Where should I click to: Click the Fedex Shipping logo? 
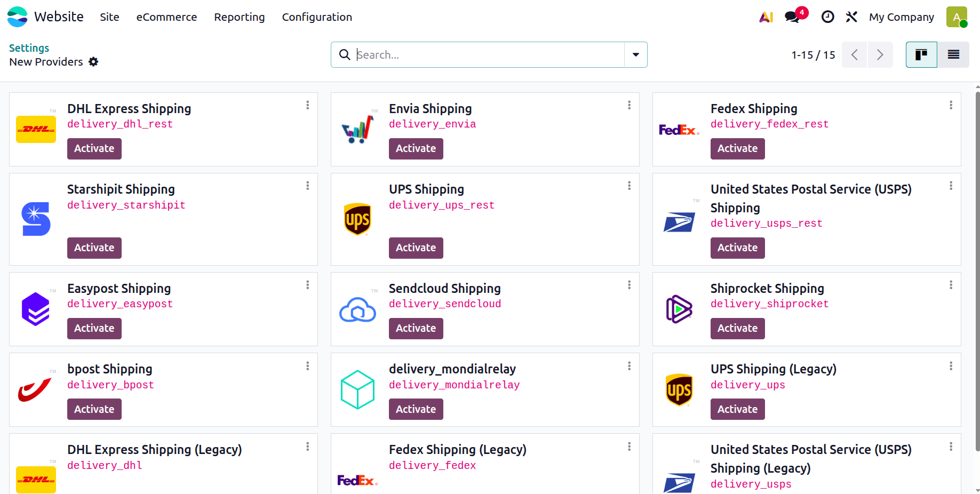pyautogui.click(x=679, y=130)
